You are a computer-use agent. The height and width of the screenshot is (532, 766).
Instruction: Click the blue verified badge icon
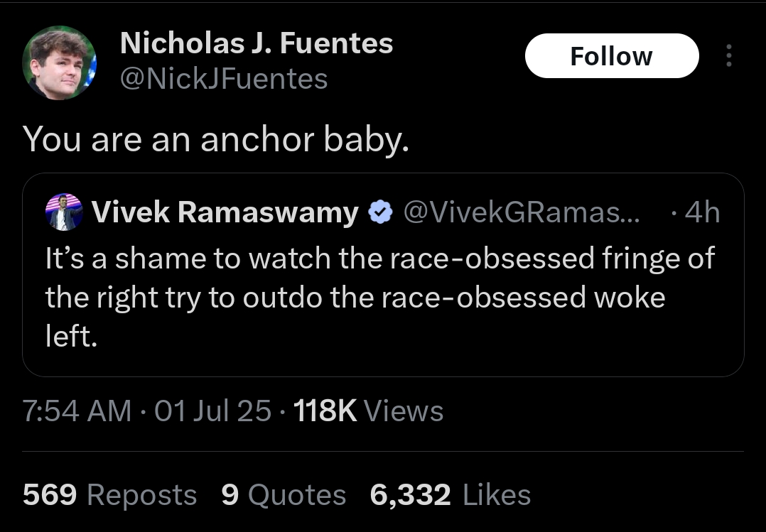pyautogui.click(x=381, y=212)
